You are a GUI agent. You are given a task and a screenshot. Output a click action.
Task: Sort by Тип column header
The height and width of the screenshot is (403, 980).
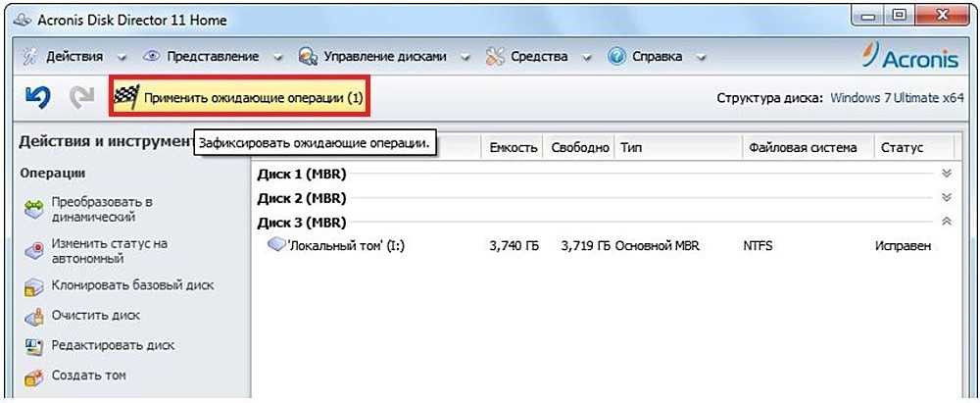point(679,148)
